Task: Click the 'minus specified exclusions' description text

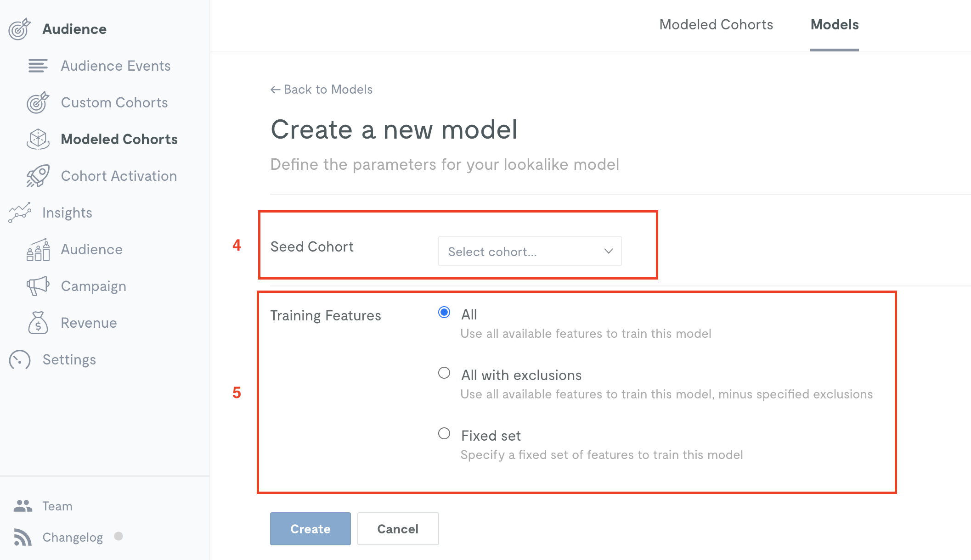Action: (x=796, y=394)
